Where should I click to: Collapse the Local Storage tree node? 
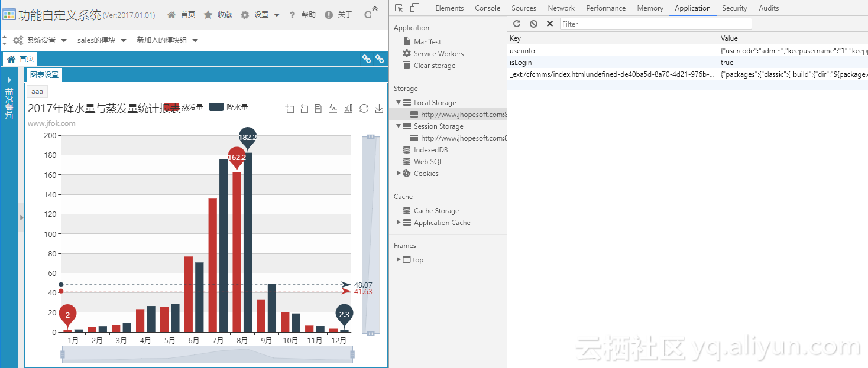pos(399,103)
